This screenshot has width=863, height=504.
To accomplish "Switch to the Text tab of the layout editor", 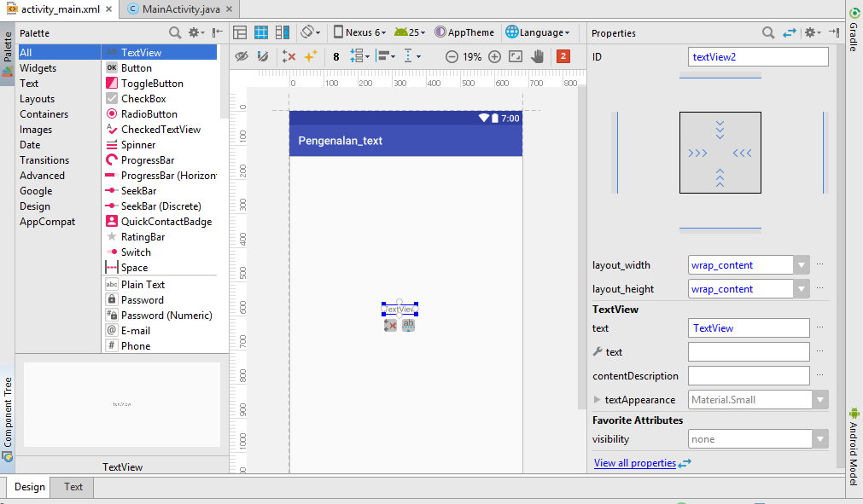I will tap(72, 487).
